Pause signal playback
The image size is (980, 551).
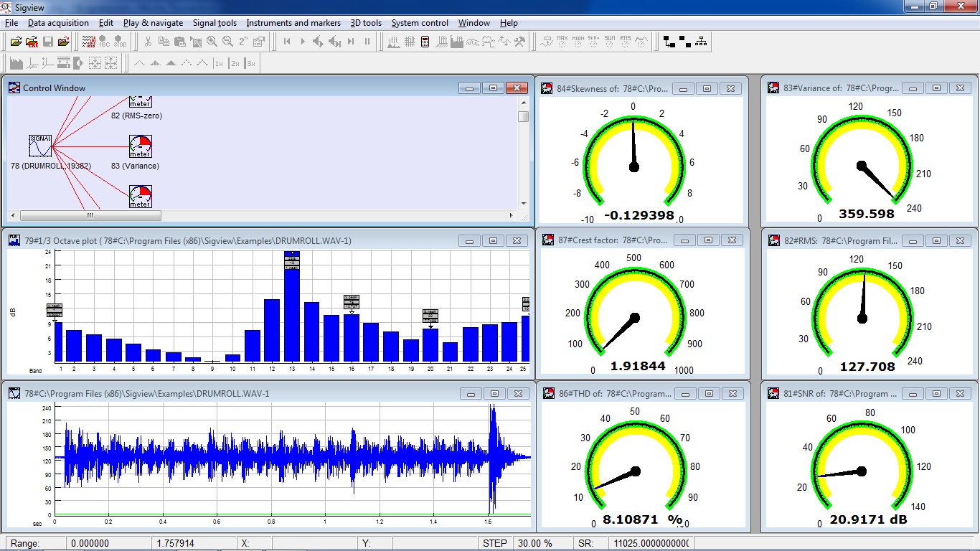(367, 41)
